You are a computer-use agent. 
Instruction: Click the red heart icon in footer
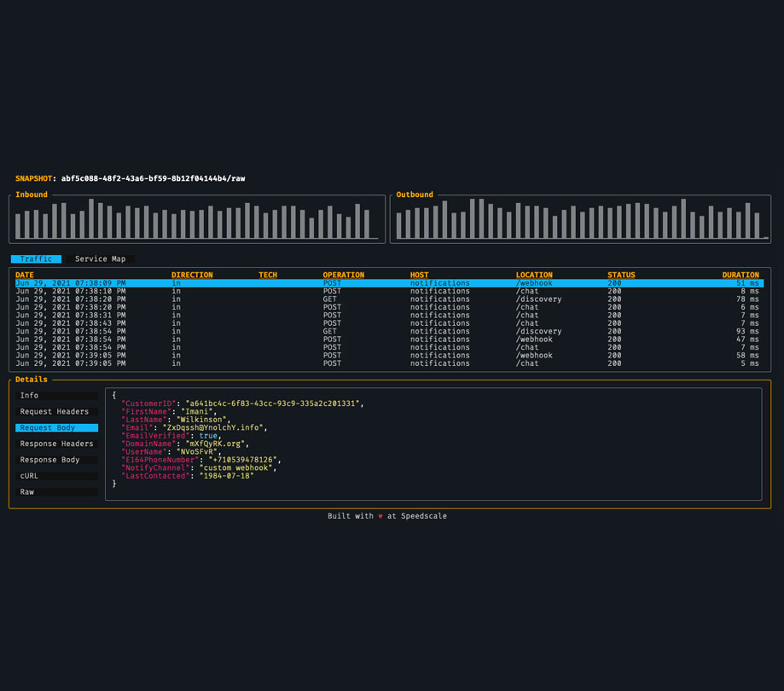click(380, 516)
